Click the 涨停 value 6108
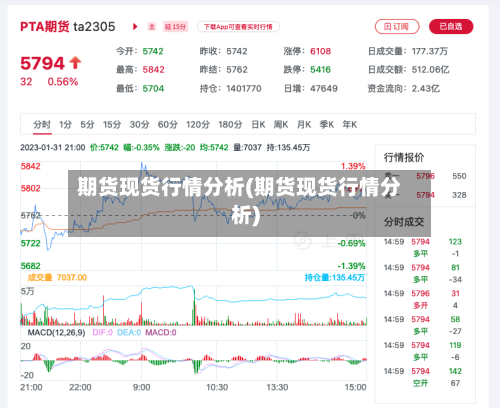 (321, 51)
